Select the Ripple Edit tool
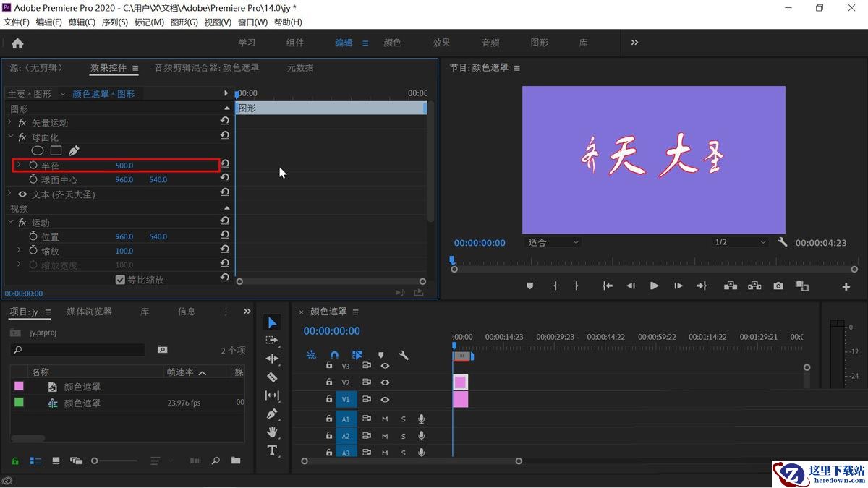This screenshot has height=488, width=868. point(272,359)
